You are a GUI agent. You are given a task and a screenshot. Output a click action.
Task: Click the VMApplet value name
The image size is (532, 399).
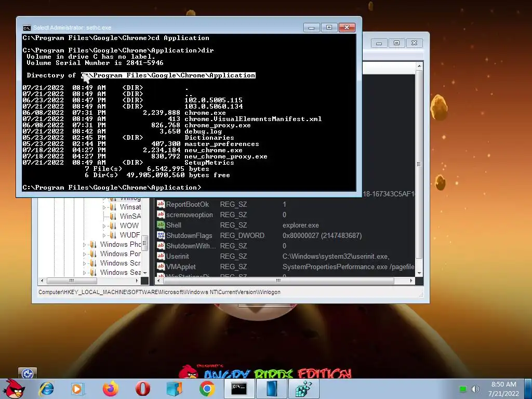tap(181, 267)
